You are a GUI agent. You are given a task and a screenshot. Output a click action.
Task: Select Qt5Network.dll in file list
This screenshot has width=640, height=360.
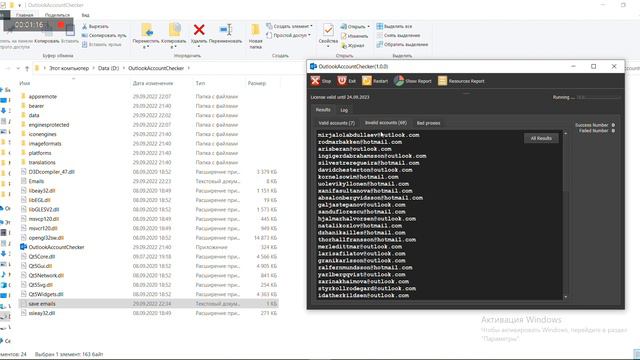pyautogui.click(x=46, y=276)
